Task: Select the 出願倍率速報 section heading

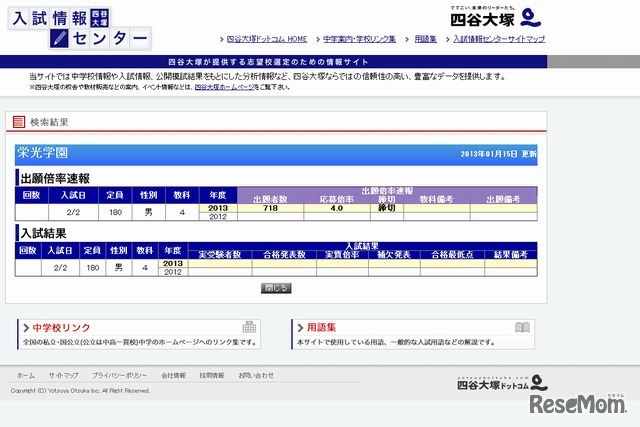Action: (x=55, y=178)
